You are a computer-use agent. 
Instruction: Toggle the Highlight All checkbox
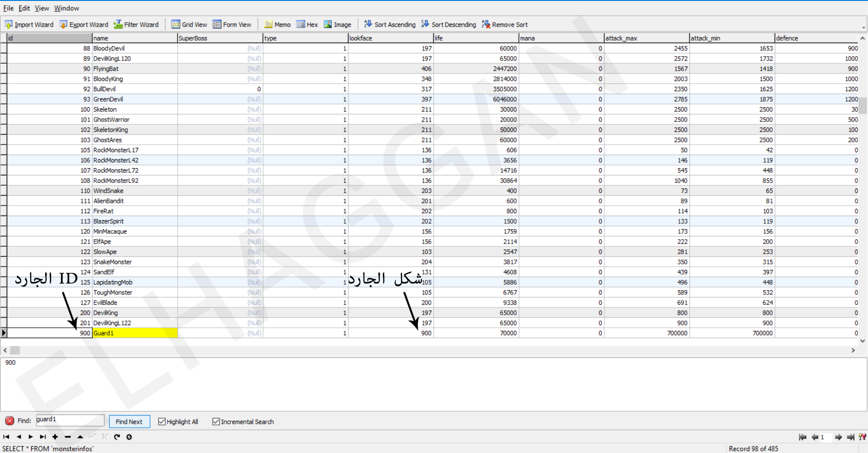[x=162, y=422]
